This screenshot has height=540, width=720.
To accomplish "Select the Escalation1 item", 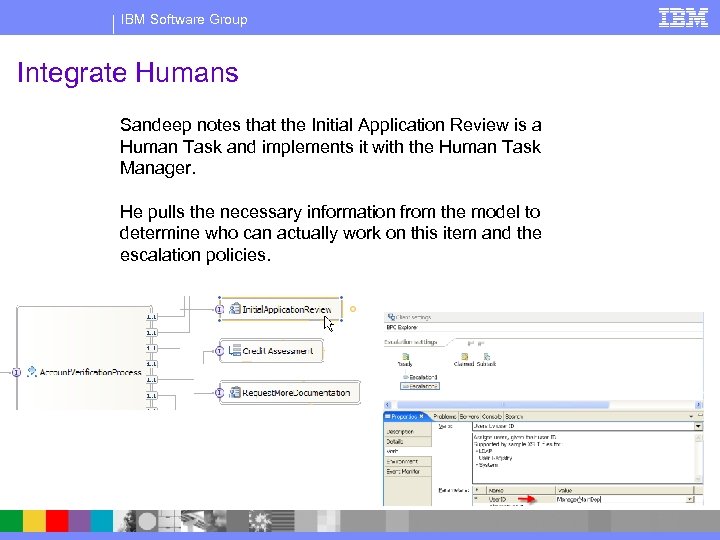I will (420, 377).
